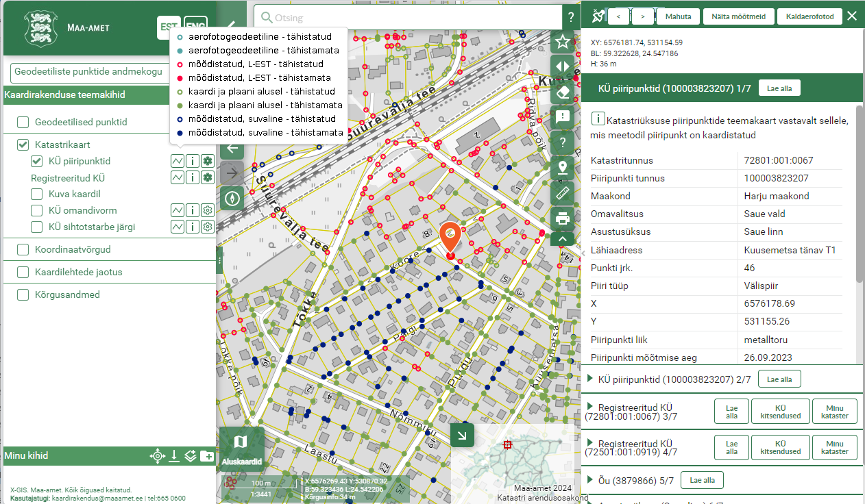Check the Koordinaatvõrgud layer group
Image resolution: width=865 pixels, height=504 pixels.
point(23,250)
